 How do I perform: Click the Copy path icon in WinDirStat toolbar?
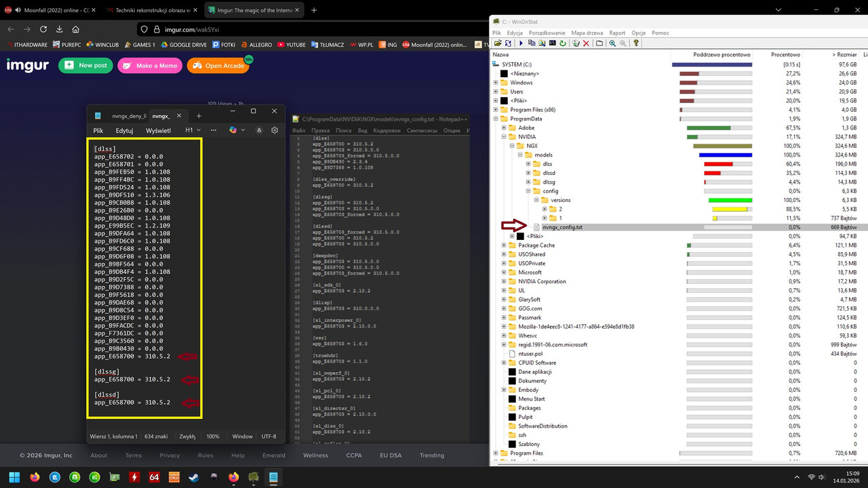pyautogui.click(x=532, y=43)
